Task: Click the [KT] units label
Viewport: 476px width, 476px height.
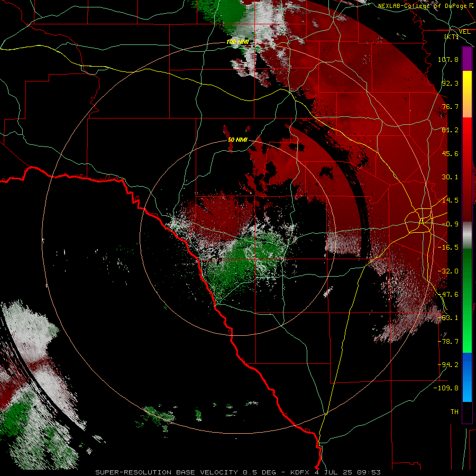Action: [452, 37]
